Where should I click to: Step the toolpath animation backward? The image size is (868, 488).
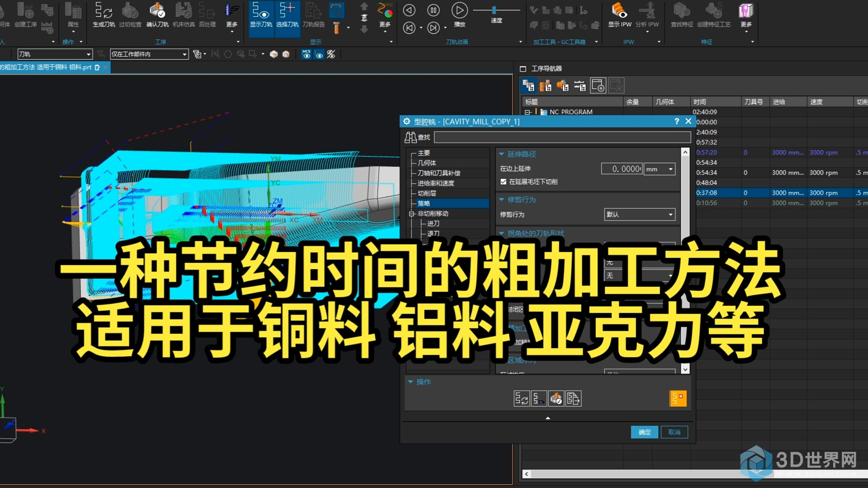pos(409,10)
